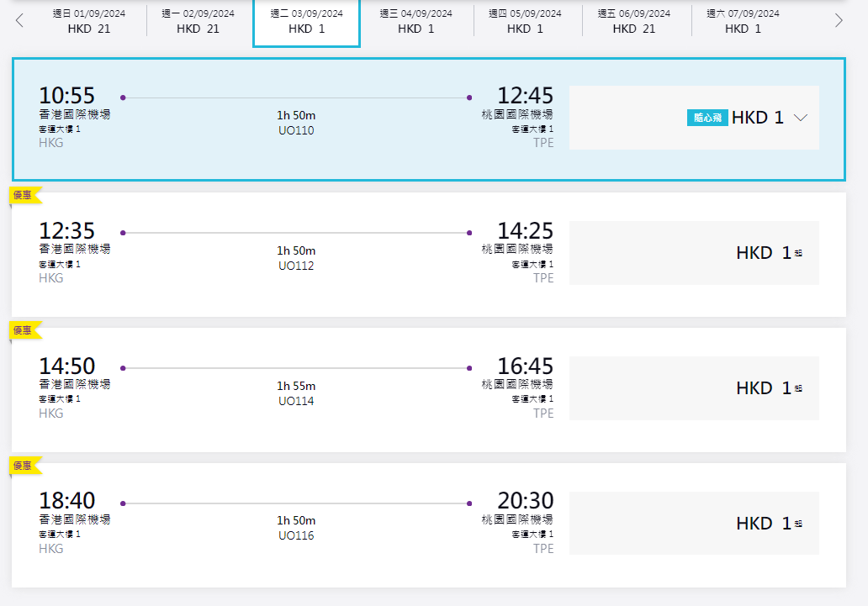Click the 優惠 tag on the 18:40 flight

tap(23, 466)
